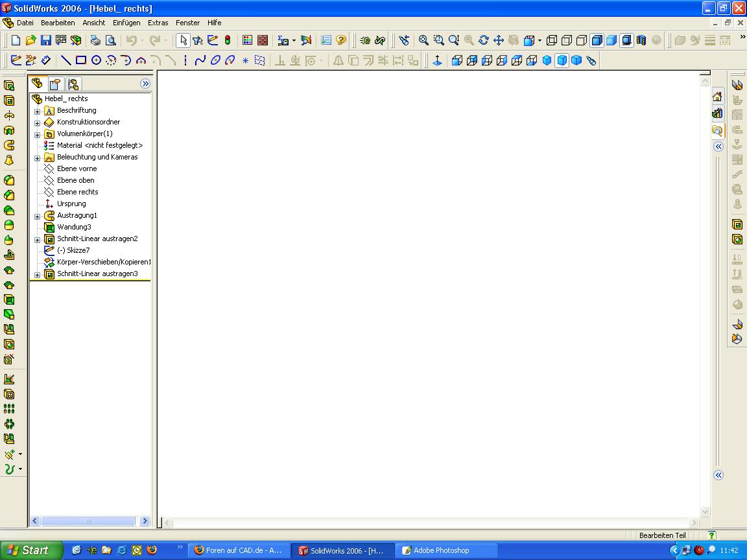Viewport: 747px width, 560px height.
Task: Click the Windows Start button
Action: point(30,550)
